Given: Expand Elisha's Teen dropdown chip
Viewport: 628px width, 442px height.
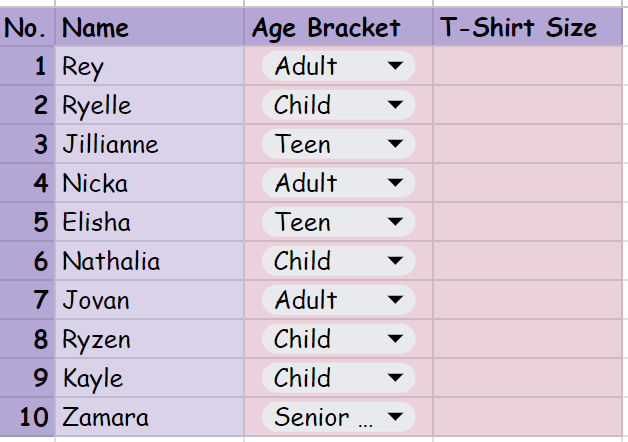Looking at the screenshot, I should [398, 222].
